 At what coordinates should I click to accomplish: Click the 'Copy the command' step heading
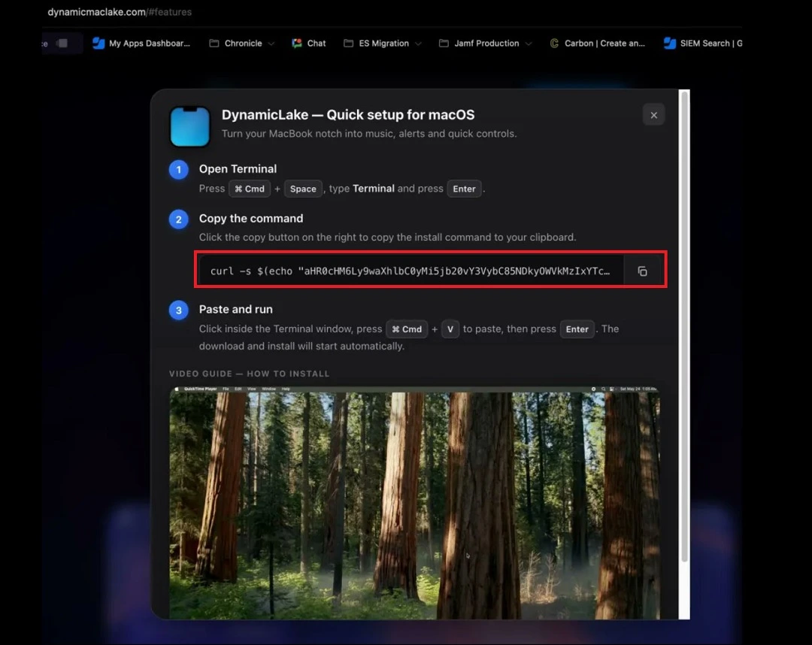coord(251,219)
